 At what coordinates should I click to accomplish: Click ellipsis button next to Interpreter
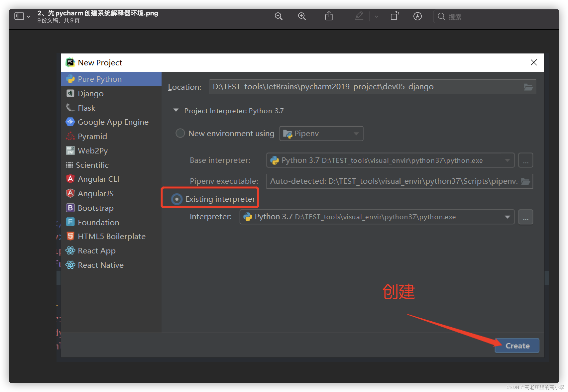point(525,217)
